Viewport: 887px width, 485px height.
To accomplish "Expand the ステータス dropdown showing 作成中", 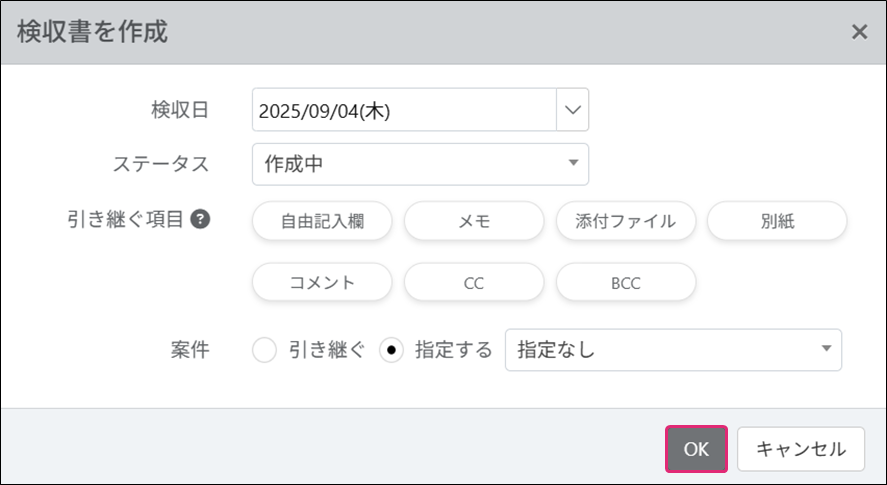I will (x=420, y=164).
